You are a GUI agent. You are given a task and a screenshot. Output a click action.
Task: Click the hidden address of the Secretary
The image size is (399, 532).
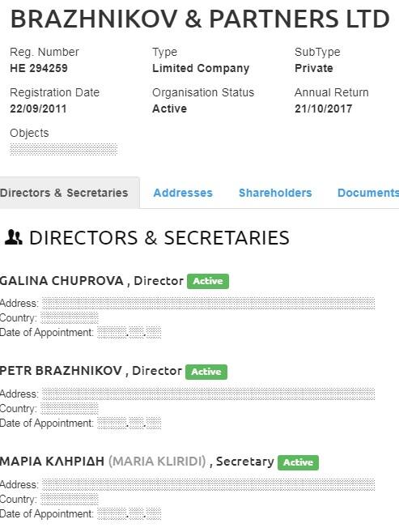tap(209, 484)
